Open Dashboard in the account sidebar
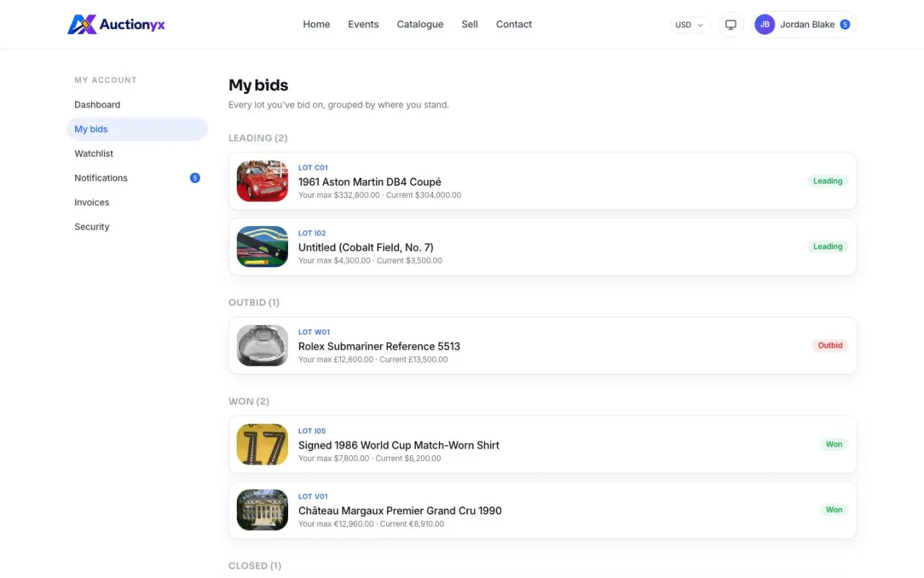 (137, 105)
